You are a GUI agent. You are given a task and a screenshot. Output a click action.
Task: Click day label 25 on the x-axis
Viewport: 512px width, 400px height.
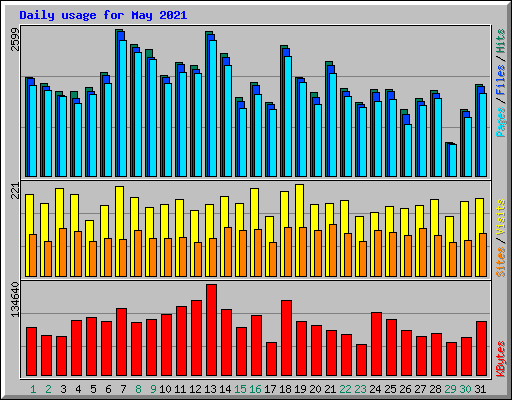[390, 389]
